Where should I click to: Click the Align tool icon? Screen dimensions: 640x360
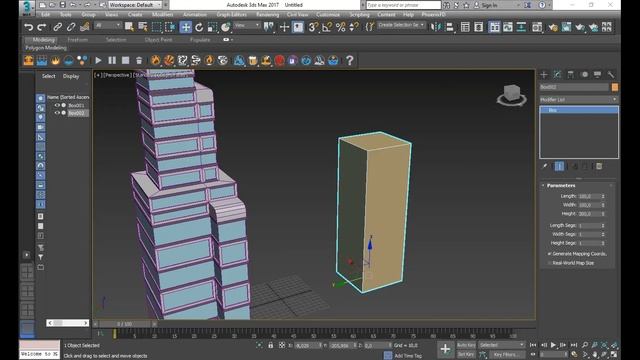(x=449, y=27)
